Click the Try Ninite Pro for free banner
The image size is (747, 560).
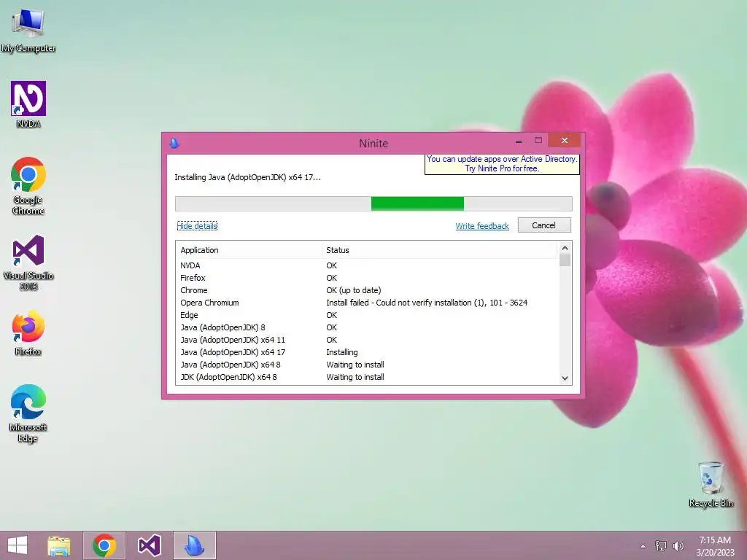(502, 164)
